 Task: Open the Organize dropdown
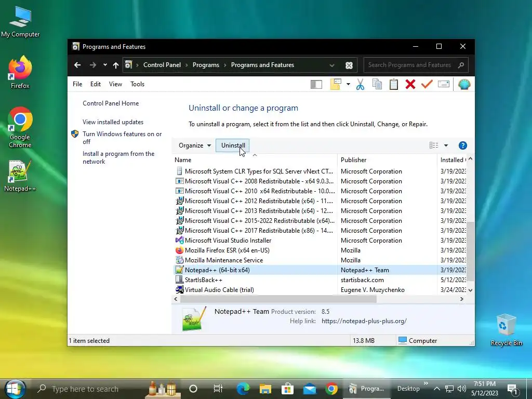(195, 145)
